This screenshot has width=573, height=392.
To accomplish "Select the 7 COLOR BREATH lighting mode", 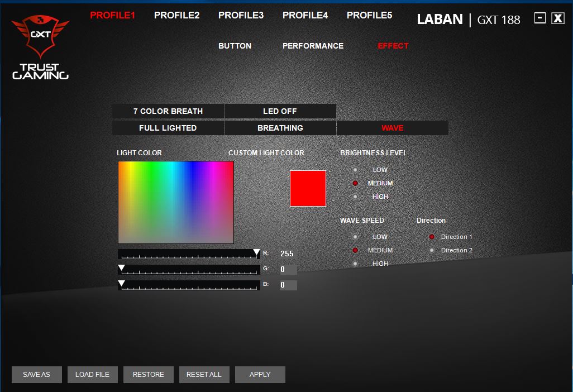I will pos(168,111).
